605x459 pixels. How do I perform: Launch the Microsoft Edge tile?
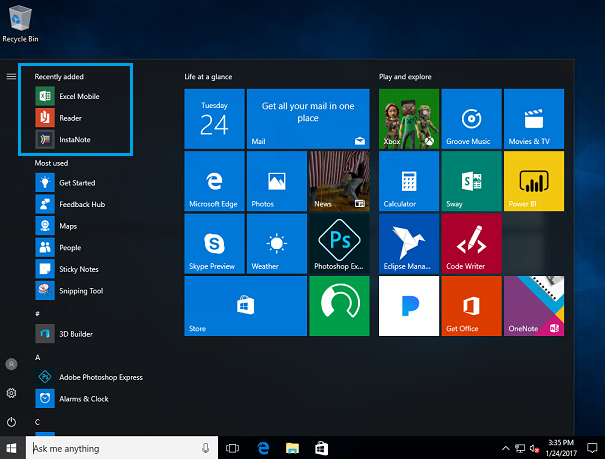[x=215, y=181]
